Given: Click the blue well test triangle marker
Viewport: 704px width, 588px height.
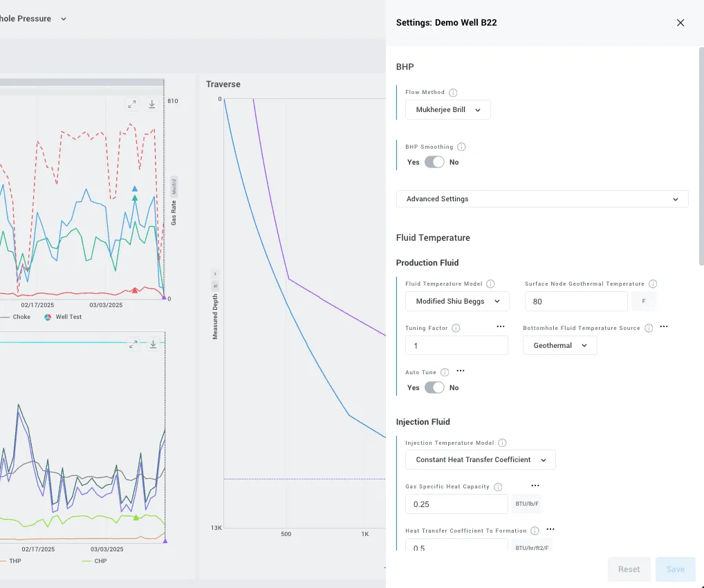Looking at the screenshot, I should point(135,189).
